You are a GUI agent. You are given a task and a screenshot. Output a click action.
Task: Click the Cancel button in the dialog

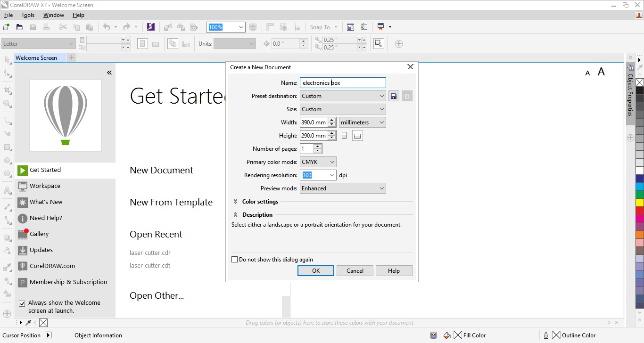tap(355, 271)
